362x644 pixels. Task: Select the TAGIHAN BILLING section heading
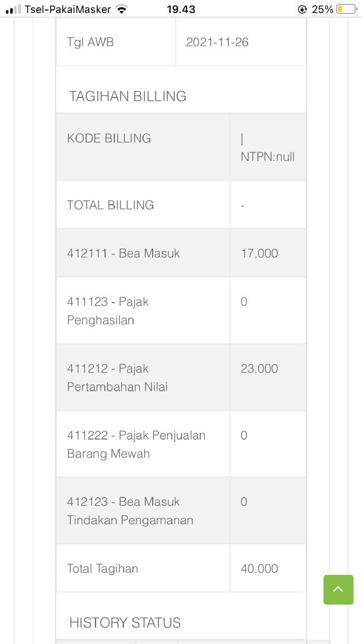[128, 96]
